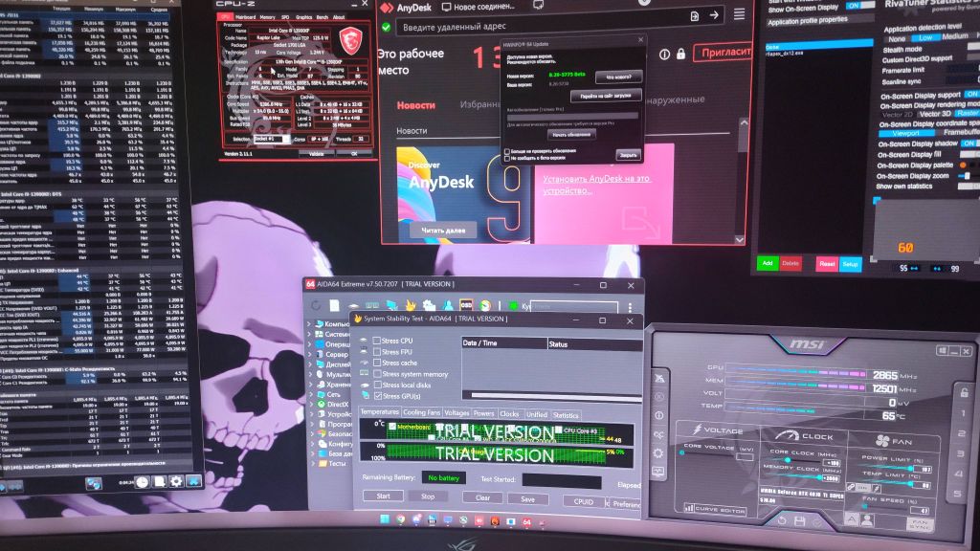Click the padlock icon in AnyDesk
This screenshot has height=551, width=980.
click(680, 55)
